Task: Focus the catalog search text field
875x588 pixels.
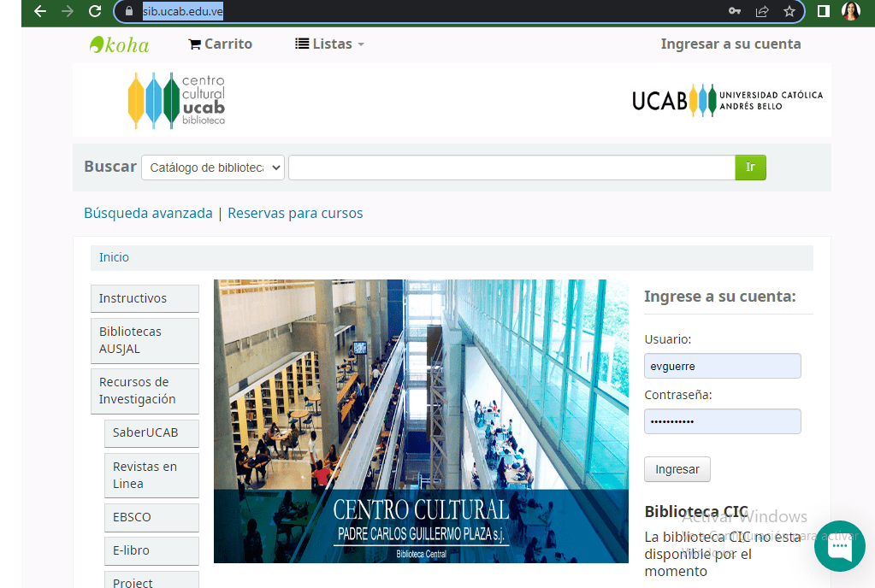Action: click(x=511, y=168)
